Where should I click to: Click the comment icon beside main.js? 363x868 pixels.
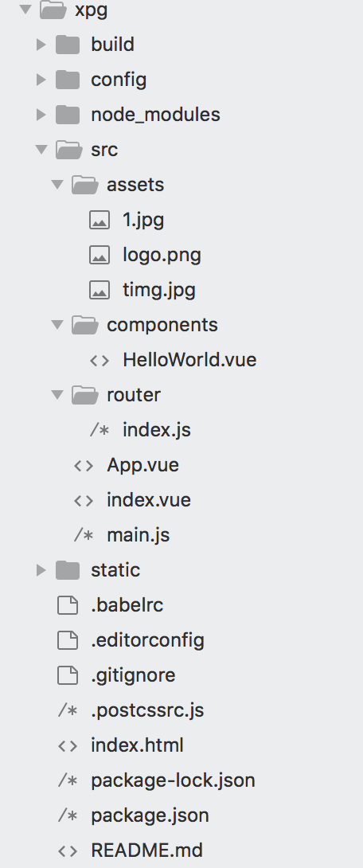[84, 535]
